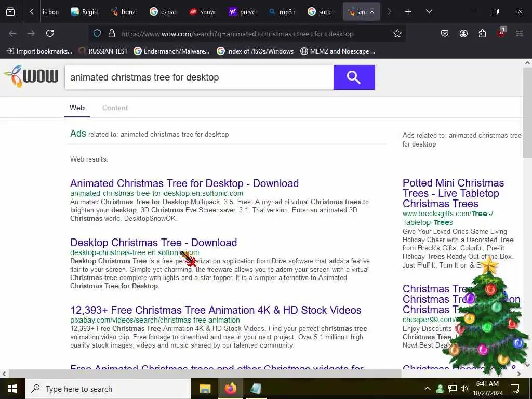532x399 pixels.
Task: Open the Windows Start menu
Action: click(12, 389)
